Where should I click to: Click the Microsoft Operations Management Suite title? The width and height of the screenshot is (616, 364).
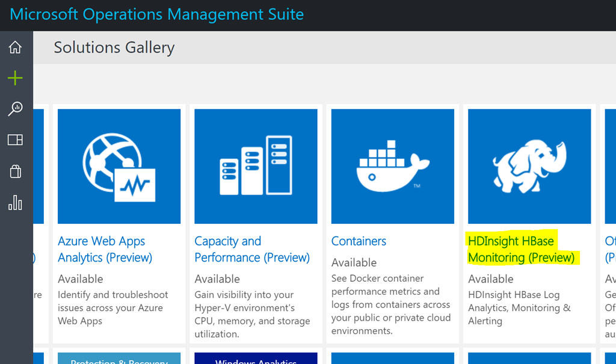(x=157, y=14)
